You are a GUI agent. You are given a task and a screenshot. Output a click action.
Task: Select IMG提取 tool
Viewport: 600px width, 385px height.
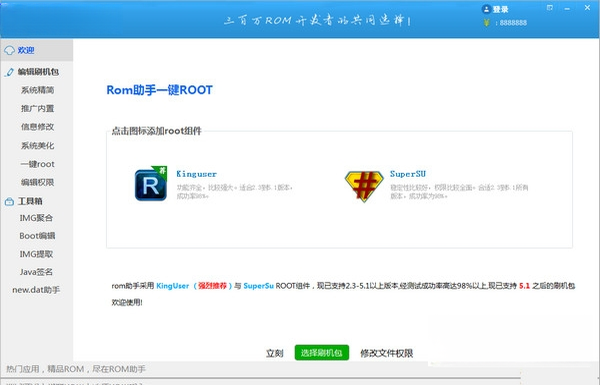(36, 254)
